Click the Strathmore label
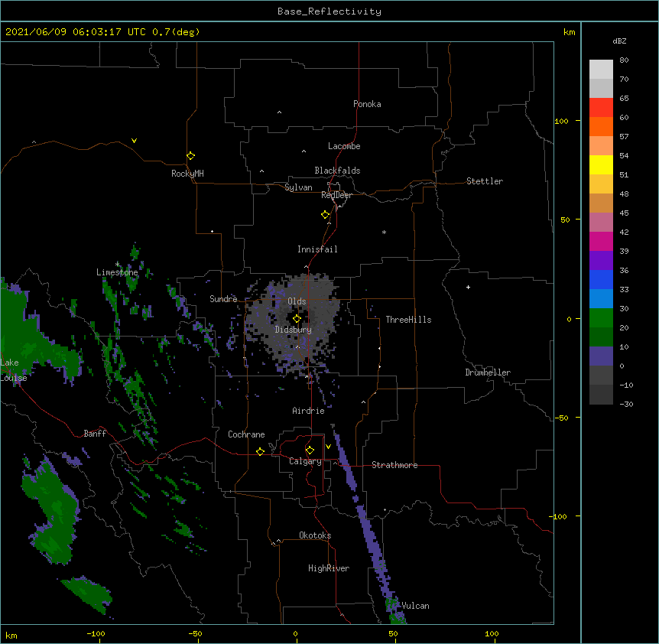The width and height of the screenshot is (659, 644). [394, 465]
